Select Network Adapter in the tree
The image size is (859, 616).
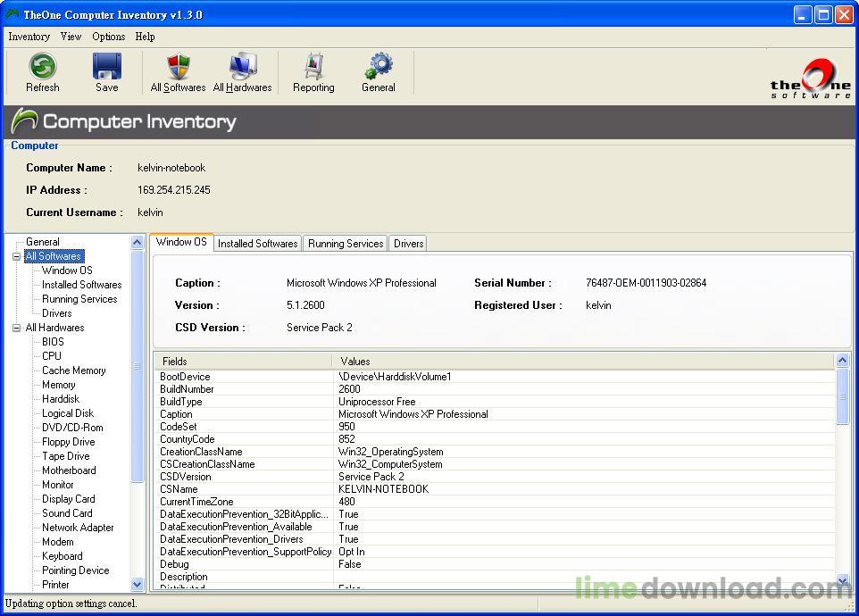[x=77, y=528]
